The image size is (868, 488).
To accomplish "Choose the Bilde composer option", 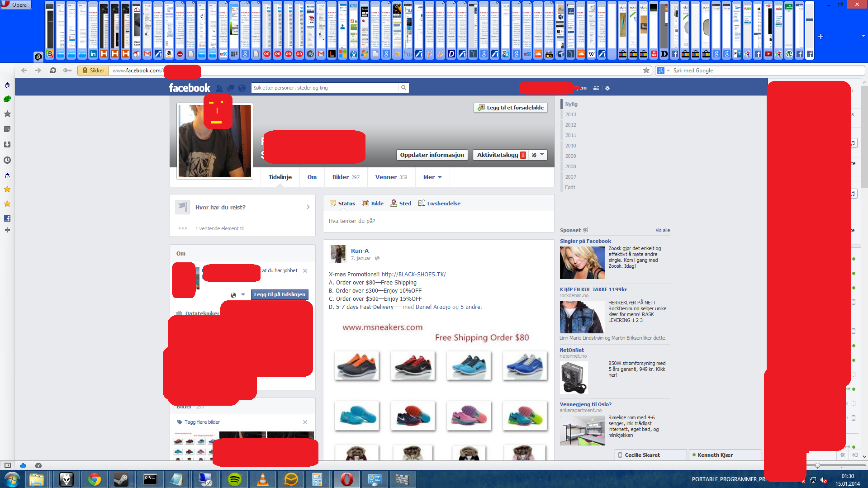I will click(373, 204).
